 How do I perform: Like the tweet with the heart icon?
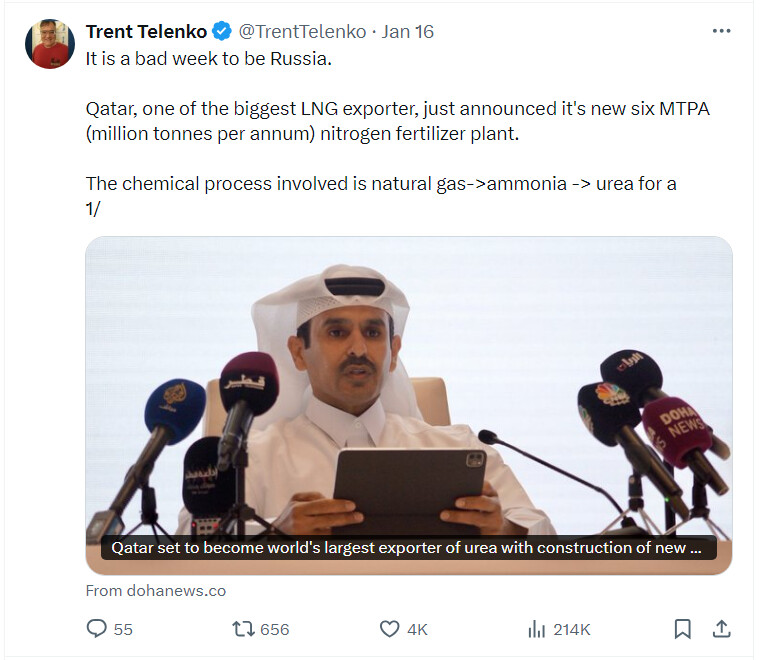389,629
